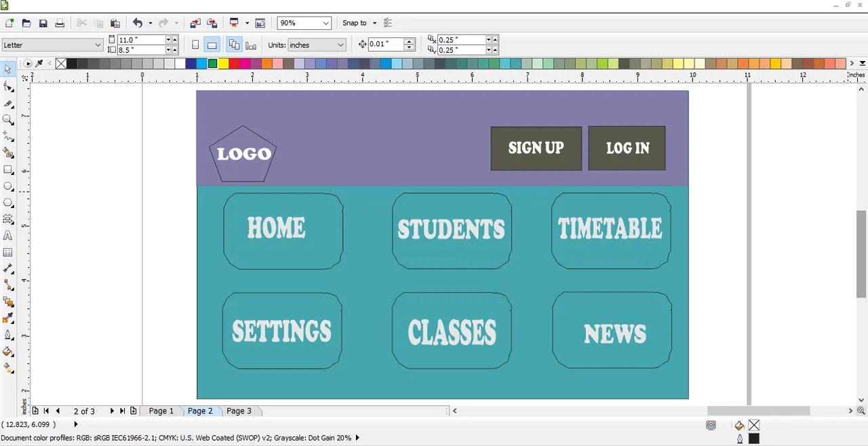Image resolution: width=868 pixels, height=446 pixels.
Task: Go to the next page
Action: pos(112,411)
